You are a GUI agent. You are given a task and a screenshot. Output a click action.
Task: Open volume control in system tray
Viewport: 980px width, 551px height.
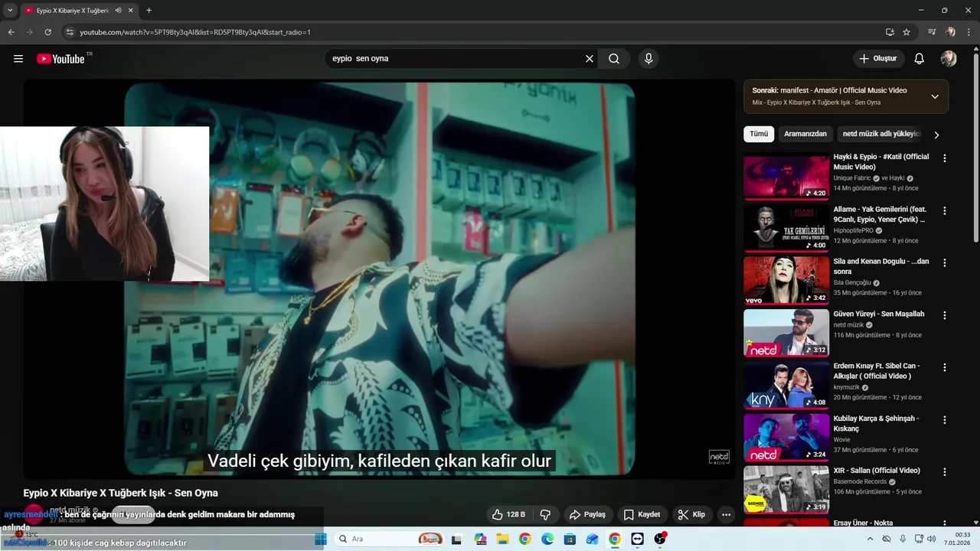point(931,540)
